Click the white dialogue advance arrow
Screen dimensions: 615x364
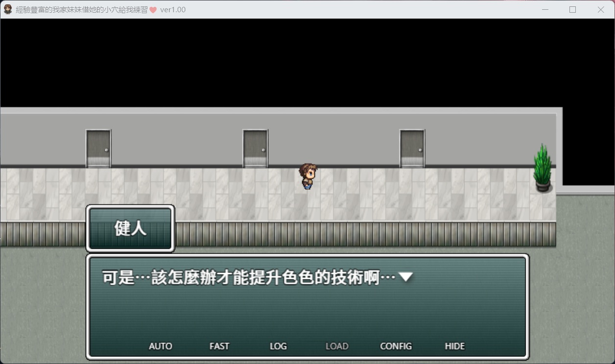coord(406,277)
